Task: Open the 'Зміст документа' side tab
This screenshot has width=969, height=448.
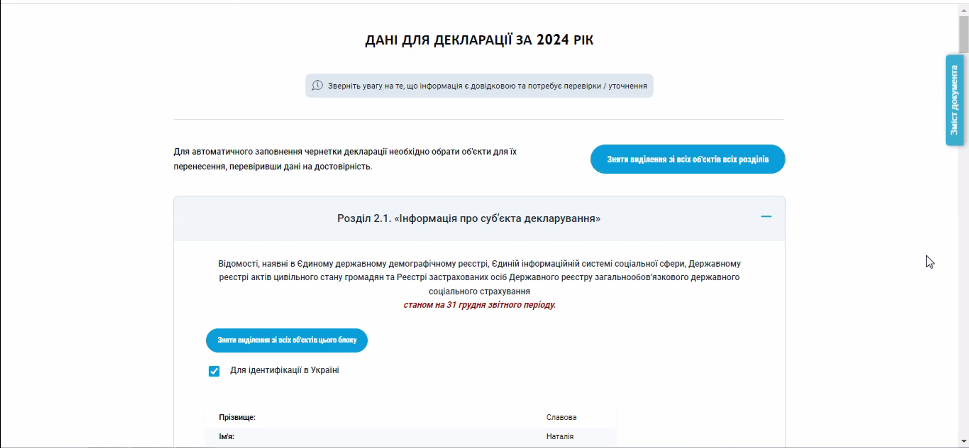Action: [954, 100]
